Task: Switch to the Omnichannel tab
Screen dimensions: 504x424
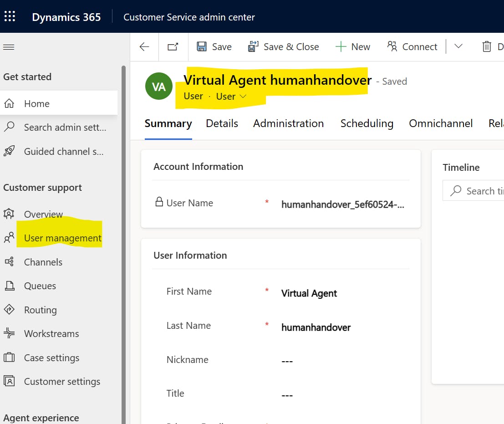Action: (441, 123)
